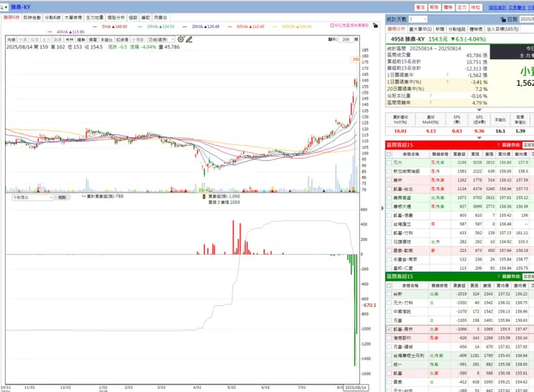Toggle 本益比 overlay button
Viewport: 534px width, 392px height.
106,40
